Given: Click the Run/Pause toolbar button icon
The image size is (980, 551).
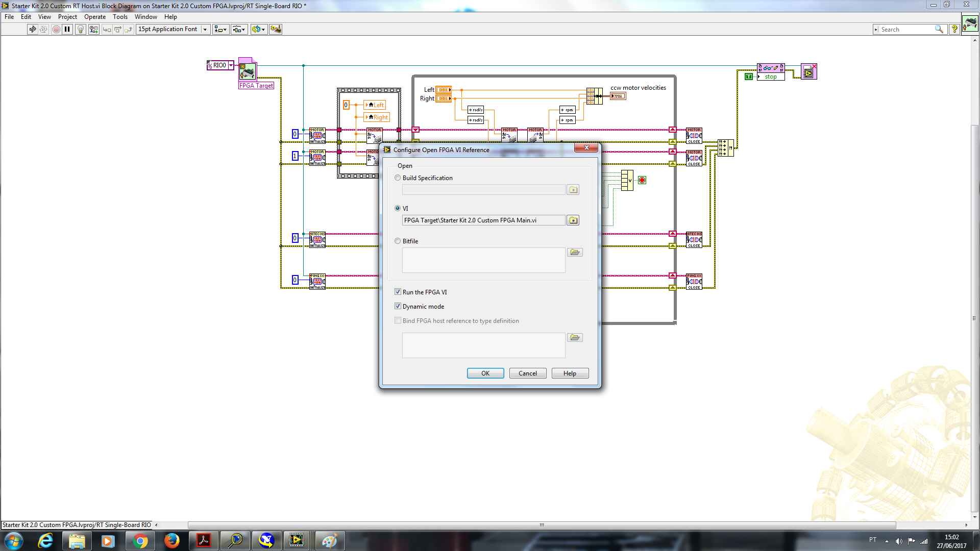Looking at the screenshot, I should (67, 29).
